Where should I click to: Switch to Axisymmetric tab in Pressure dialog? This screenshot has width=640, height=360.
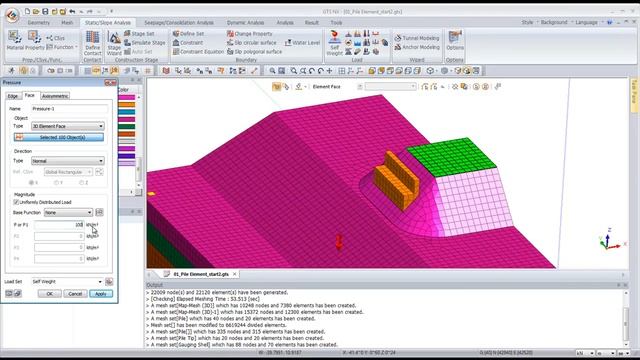click(55, 96)
